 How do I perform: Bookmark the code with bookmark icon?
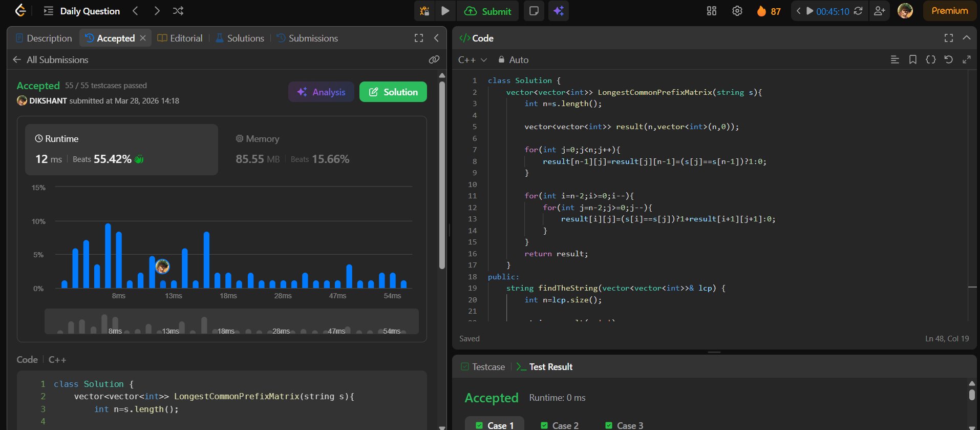click(x=912, y=59)
